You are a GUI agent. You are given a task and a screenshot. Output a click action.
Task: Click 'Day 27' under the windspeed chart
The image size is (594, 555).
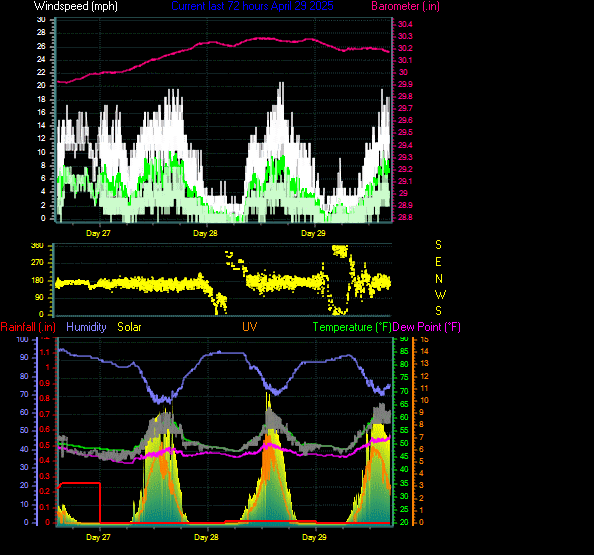[98, 233]
